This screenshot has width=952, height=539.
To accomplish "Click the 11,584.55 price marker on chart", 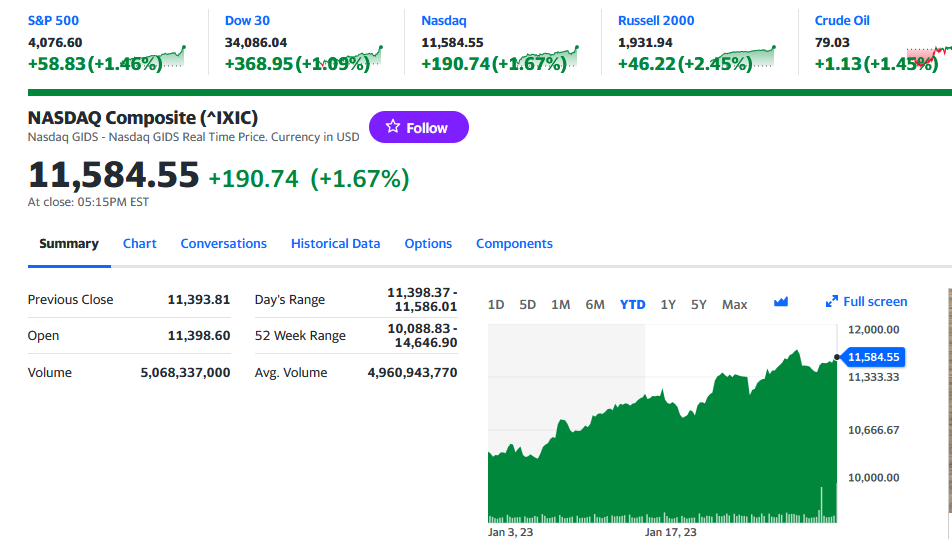I will click(x=873, y=357).
